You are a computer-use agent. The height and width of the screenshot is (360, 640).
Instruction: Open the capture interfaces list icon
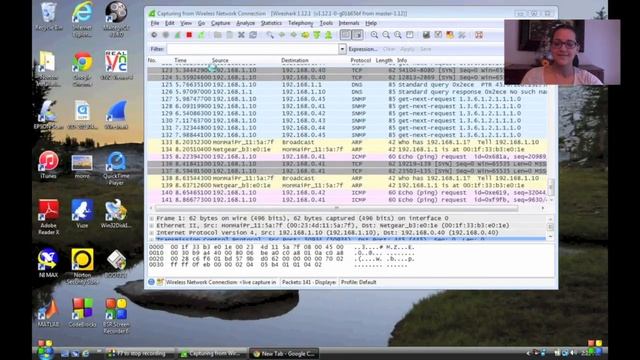(154, 35)
